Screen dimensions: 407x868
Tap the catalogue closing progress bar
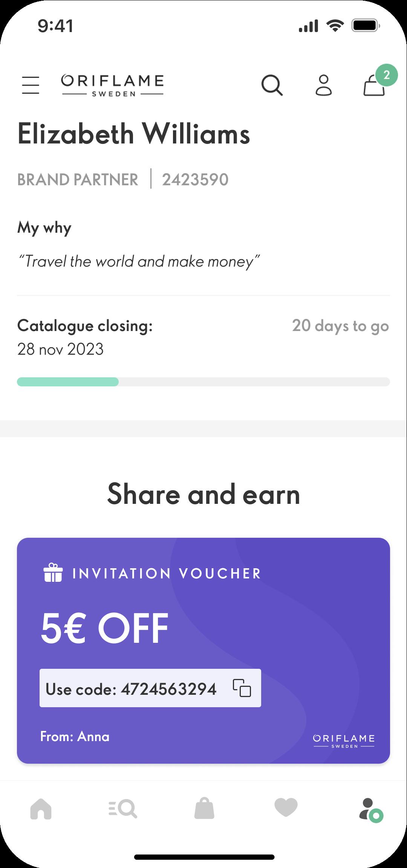[203, 382]
